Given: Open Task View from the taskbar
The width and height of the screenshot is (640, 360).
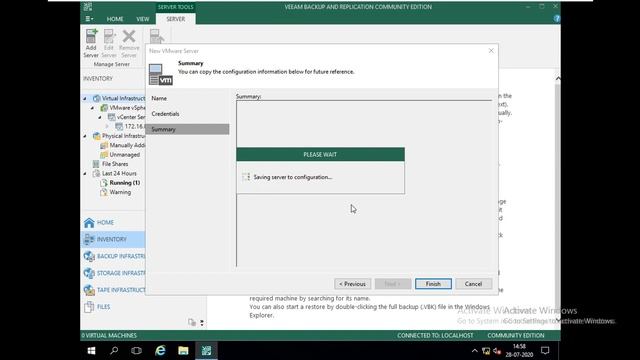Looking at the screenshot, I should (136, 351).
